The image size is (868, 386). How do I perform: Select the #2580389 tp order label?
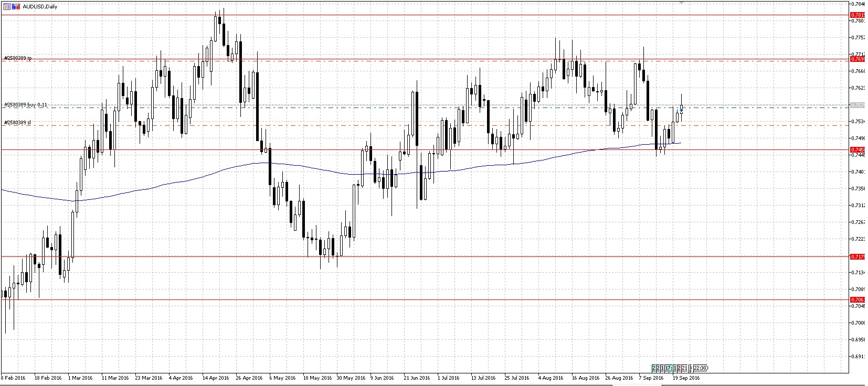pos(18,58)
